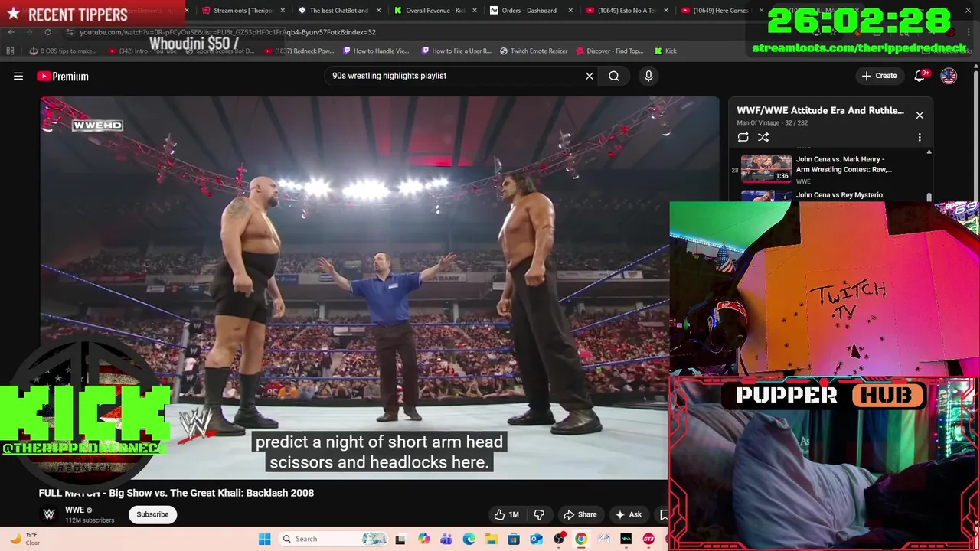This screenshot has width=980, height=551.
Task: Open (1837) Redneck Pow... bookmark
Action: [x=299, y=51]
